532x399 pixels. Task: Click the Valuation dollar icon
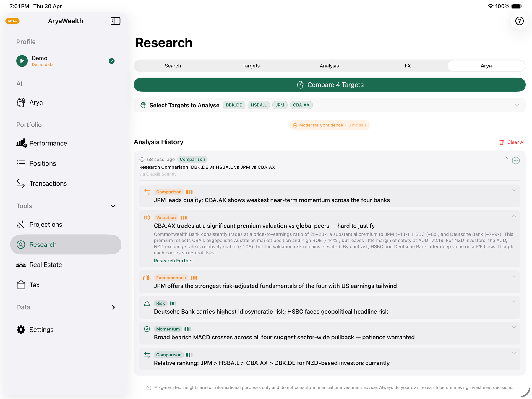click(x=147, y=218)
